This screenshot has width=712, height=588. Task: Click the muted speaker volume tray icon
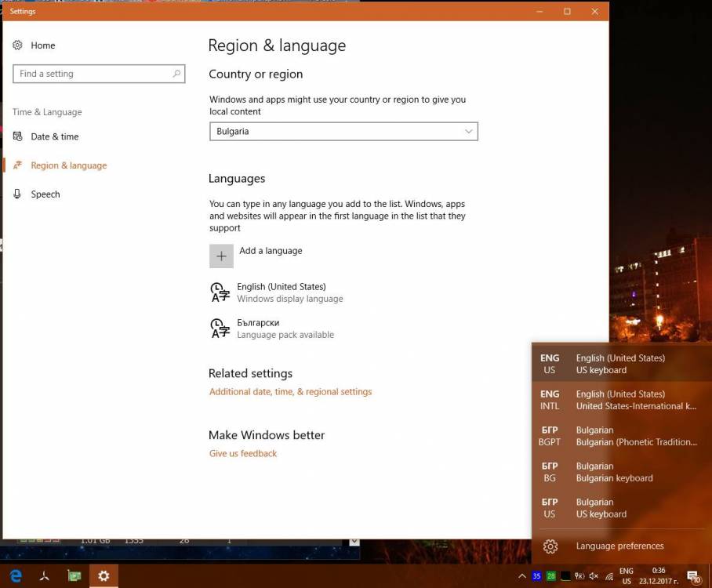(x=594, y=576)
